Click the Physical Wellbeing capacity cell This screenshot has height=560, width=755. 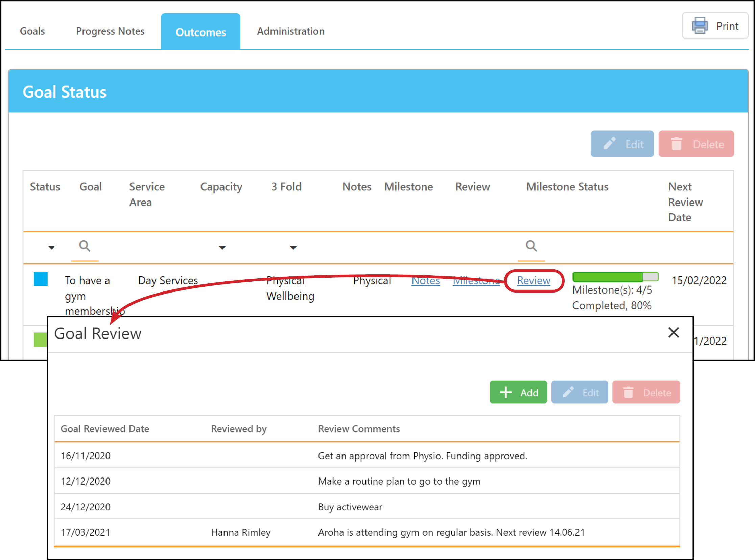click(290, 288)
